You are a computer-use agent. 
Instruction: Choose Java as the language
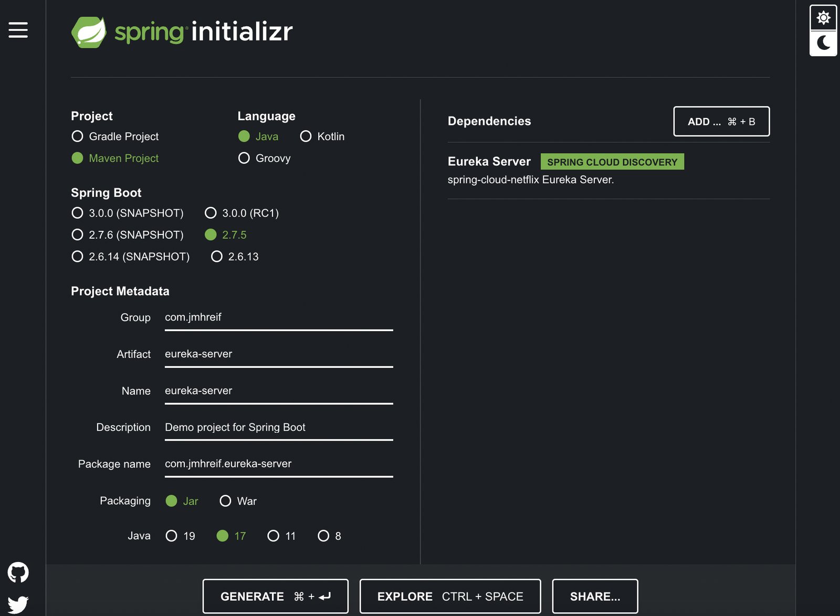[258, 136]
